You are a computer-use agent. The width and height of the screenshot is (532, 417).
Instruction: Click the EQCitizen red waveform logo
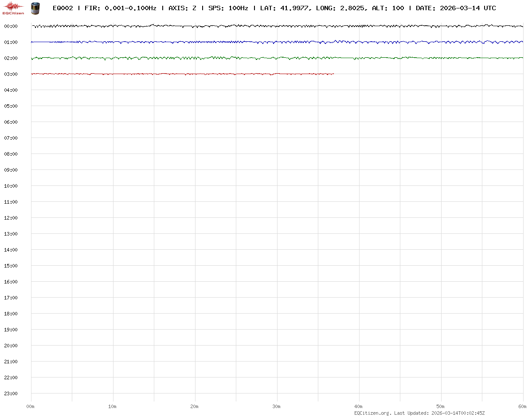click(13, 8)
